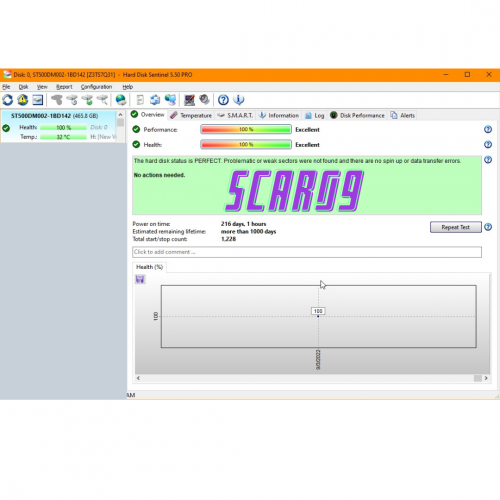
Task: Click the Hard Disk Sentinel title bar icon
Action: [x=7, y=75]
